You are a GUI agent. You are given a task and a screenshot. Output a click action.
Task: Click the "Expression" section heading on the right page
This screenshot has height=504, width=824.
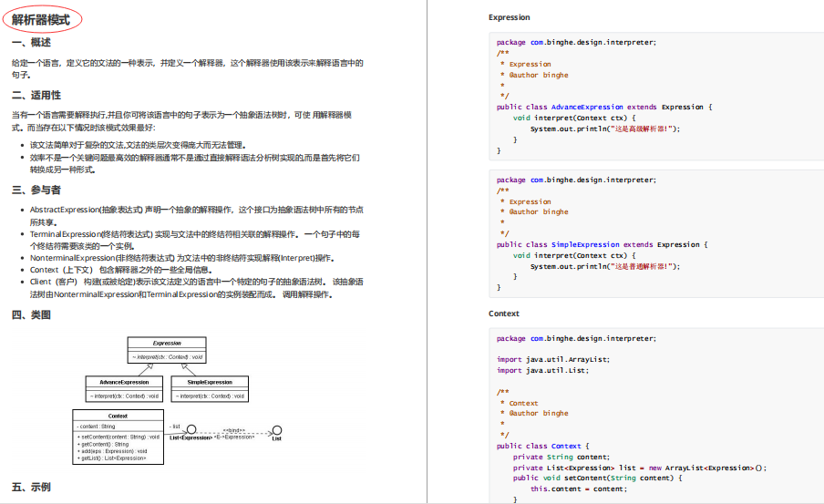[510, 17]
